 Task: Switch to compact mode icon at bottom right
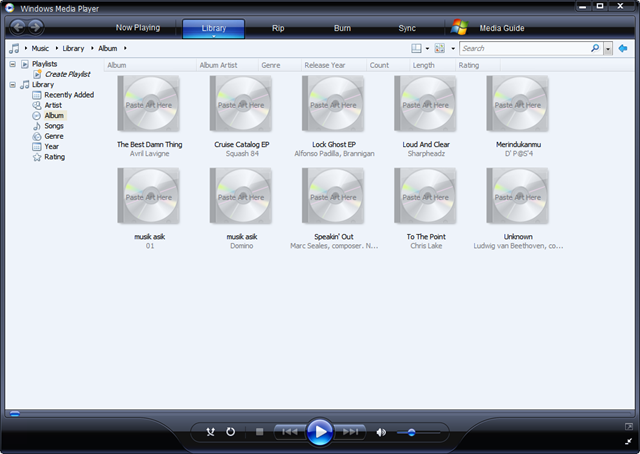click(x=629, y=441)
